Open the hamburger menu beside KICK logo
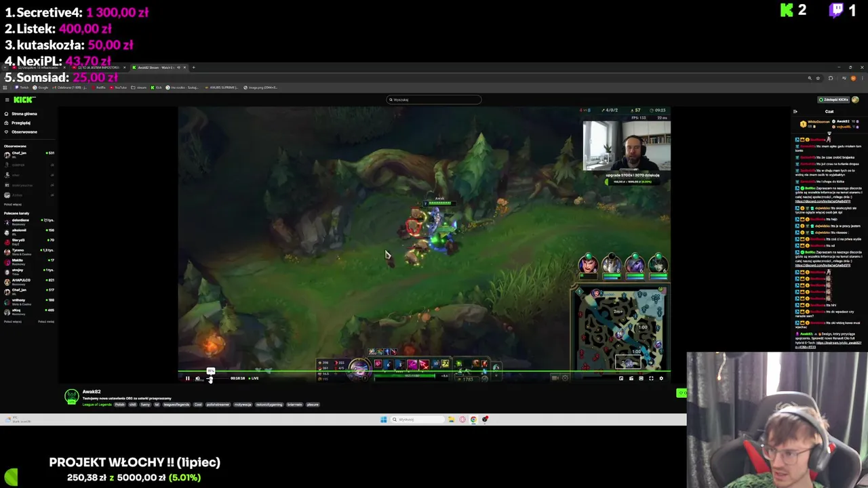The height and width of the screenshot is (488, 868). 6,100
